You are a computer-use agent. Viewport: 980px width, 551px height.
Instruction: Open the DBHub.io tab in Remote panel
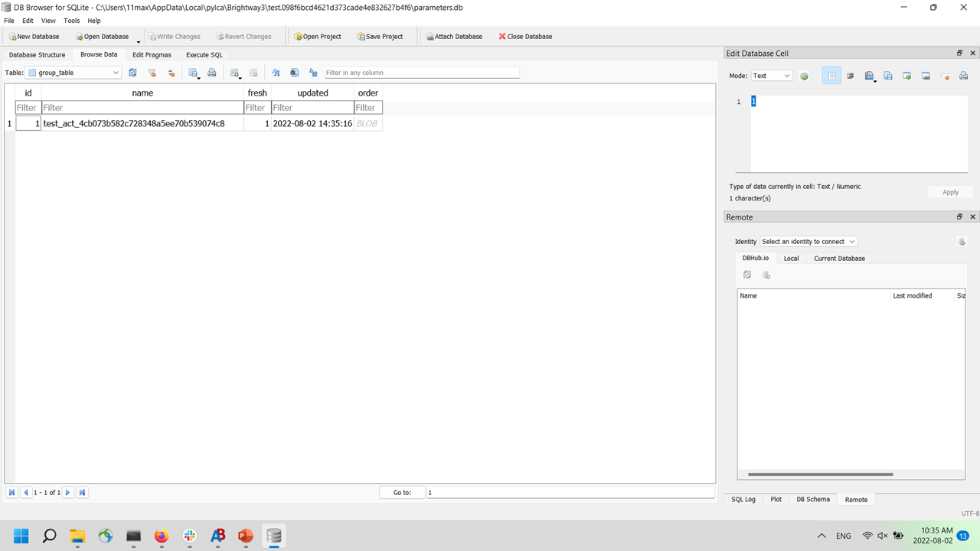click(756, 258)
